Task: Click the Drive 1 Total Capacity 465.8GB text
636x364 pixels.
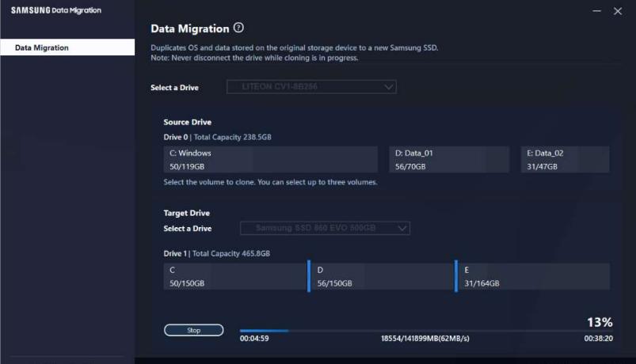Action: pos(216,253)
